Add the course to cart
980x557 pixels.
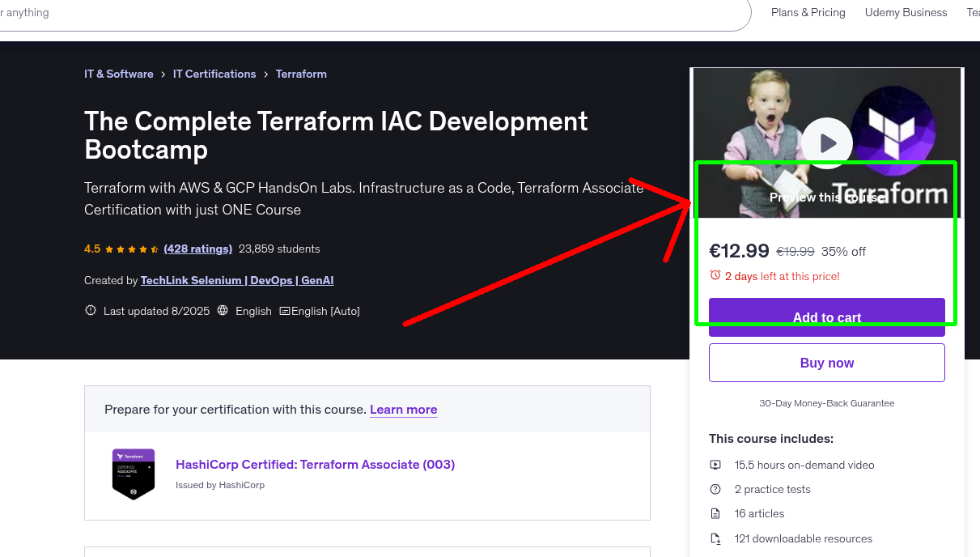point(826,317)
